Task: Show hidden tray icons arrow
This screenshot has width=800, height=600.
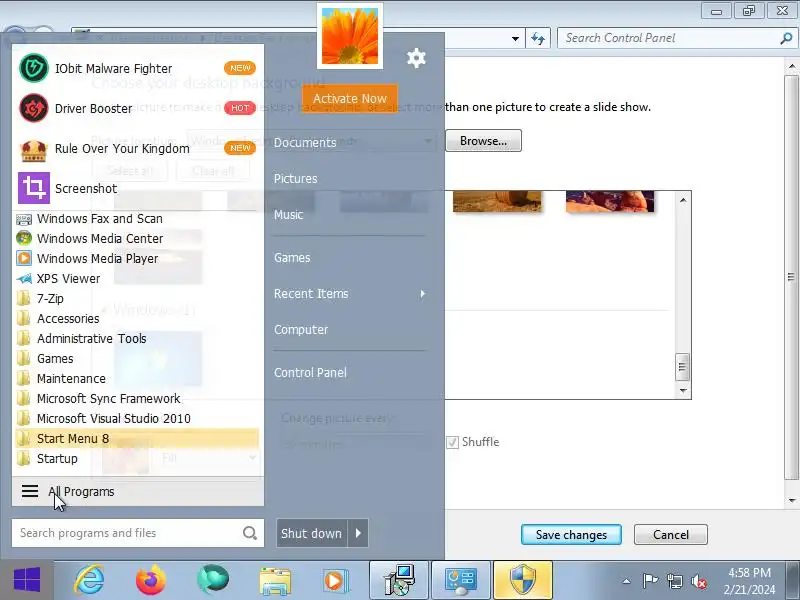Action: pos(627,581)
